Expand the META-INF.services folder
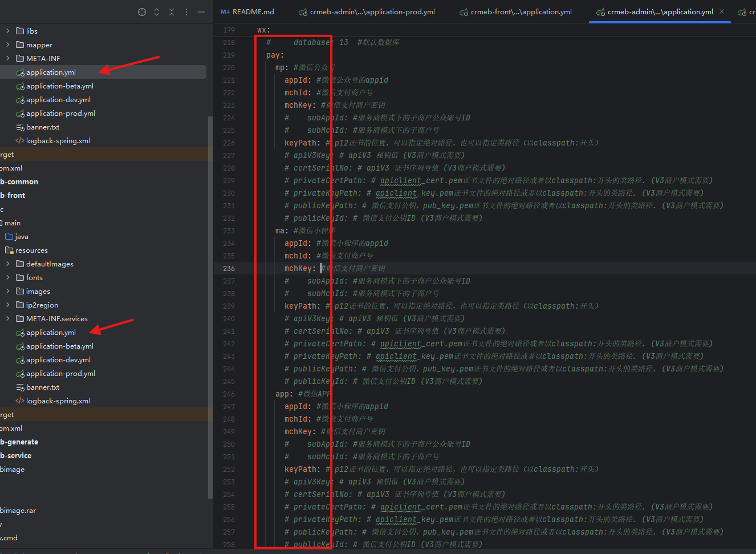 tap(7, 319)
